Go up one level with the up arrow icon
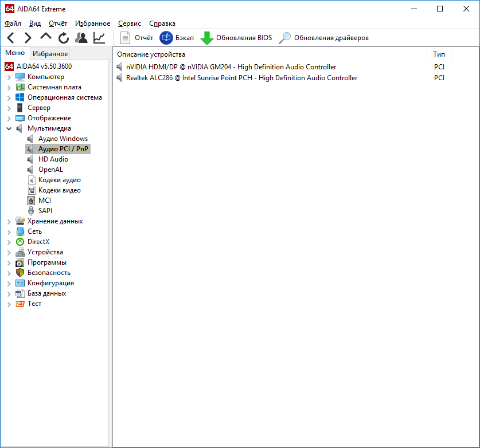This screenshot has width=480, height=448. pyautogui.click(x=46, y=37)
